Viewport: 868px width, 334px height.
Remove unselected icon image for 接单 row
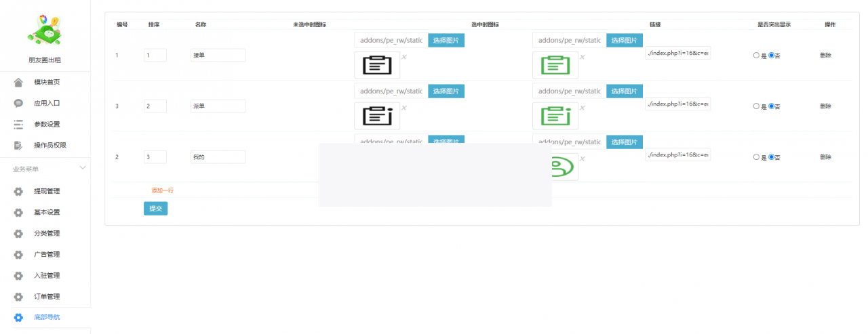(x=403, y=57)
